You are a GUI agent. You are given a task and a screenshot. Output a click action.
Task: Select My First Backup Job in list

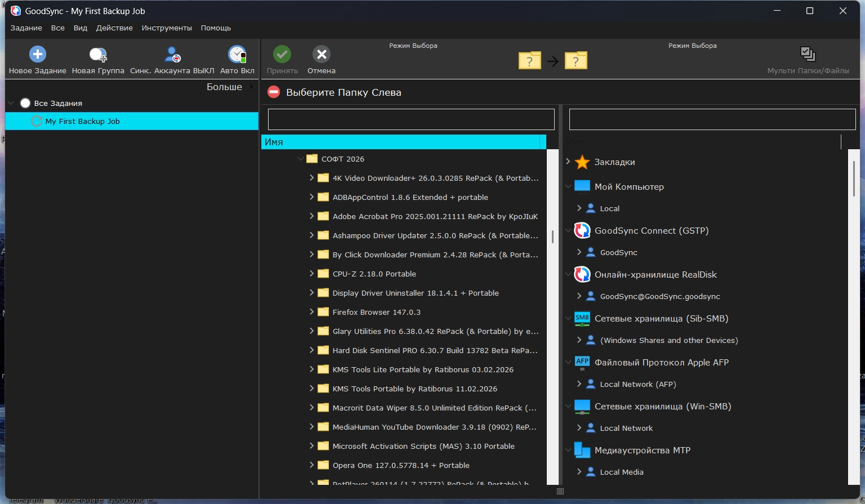82,121
